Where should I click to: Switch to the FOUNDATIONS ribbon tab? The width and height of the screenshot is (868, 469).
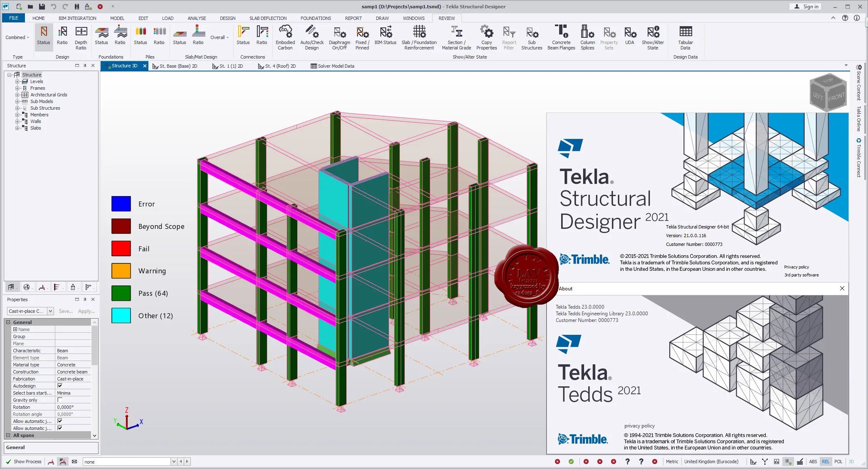point(316,18)
